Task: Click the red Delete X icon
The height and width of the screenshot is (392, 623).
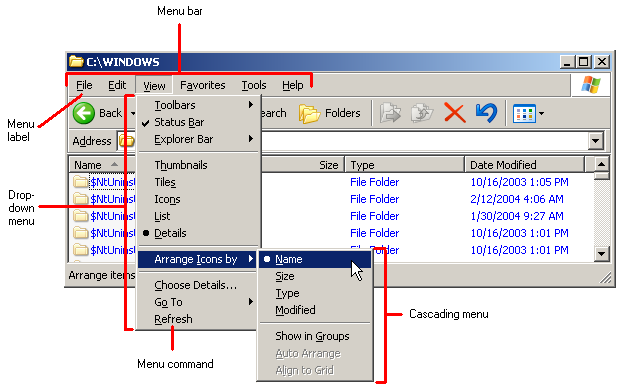Action: point(455,113)
